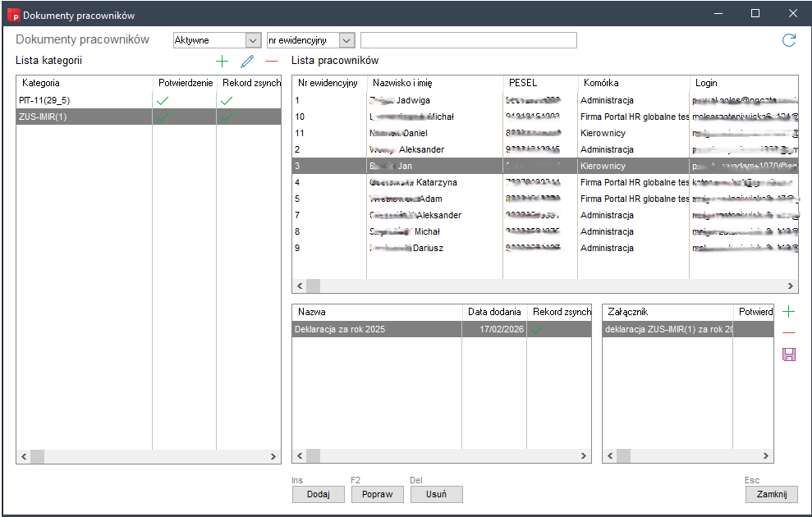Click the green plus add category icon
The height and width of the screenshot is (517, 812).
[222, 61]
